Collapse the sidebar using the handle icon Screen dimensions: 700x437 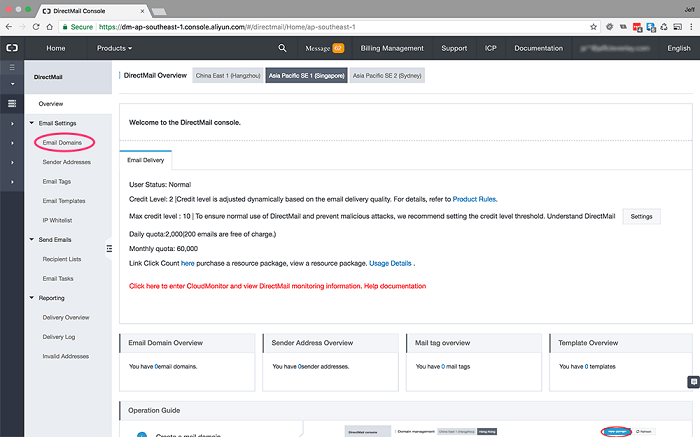(109, 249)
